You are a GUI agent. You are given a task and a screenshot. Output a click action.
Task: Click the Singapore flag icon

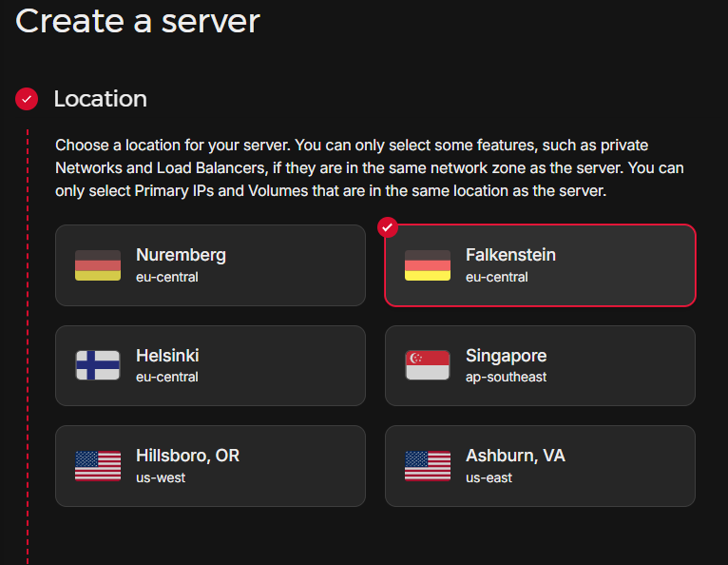(x=428, y=365)
